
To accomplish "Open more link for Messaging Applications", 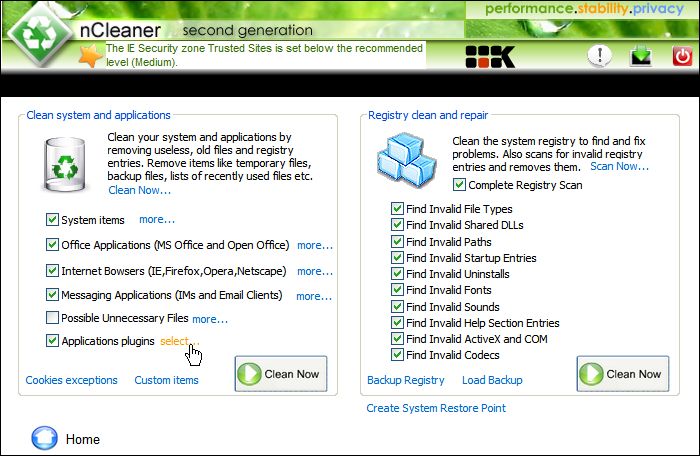I will 314,296.
